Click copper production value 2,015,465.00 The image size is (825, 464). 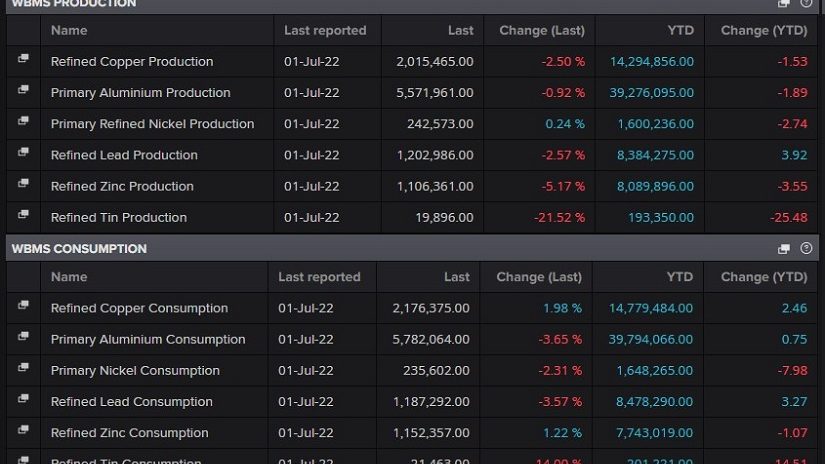[435, 62]
